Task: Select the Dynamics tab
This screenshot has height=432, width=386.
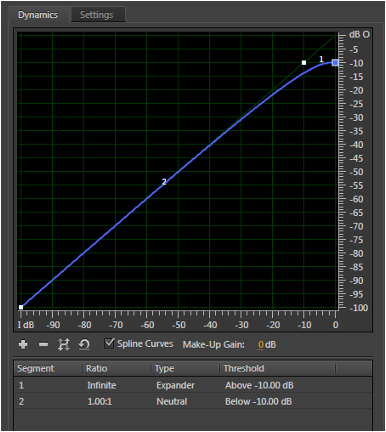Action: (x=38, y=15)
